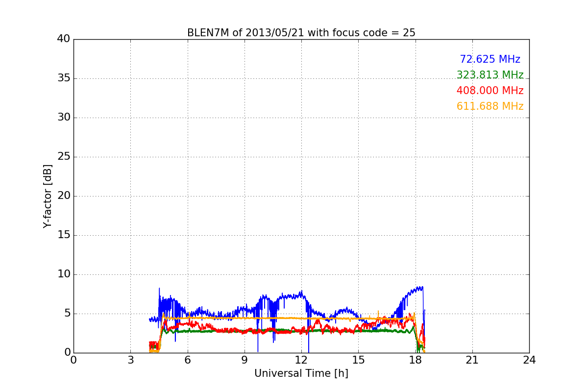The image size is (588, 392).
Task: Click the y-axis tick label 10
Action: [x=63, y=274]
